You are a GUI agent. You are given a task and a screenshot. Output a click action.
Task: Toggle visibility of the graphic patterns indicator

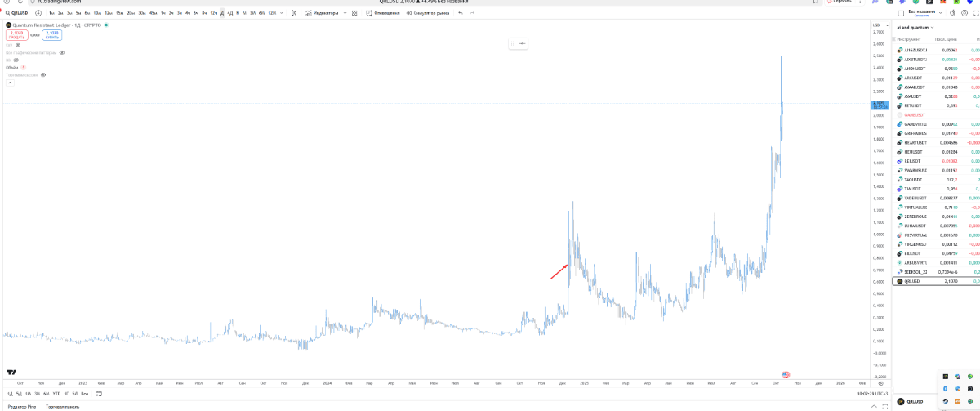(x=62, y=52)
